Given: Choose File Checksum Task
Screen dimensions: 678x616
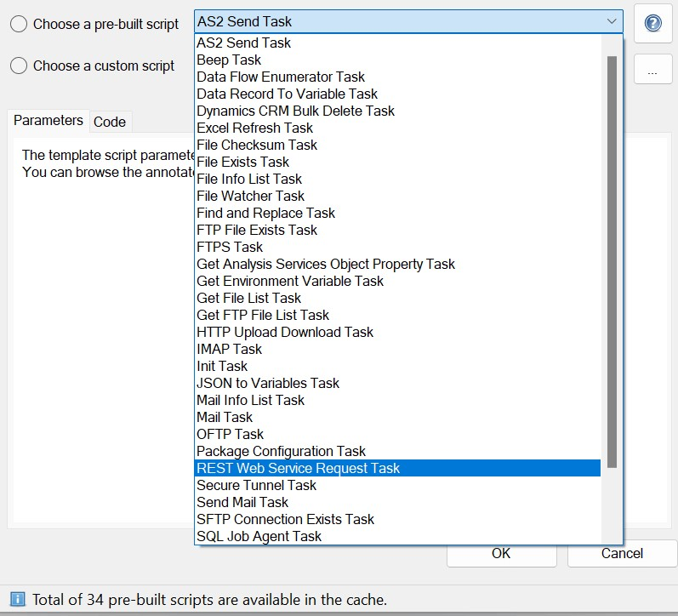Looking at the screenshot, I should [397, 145].
